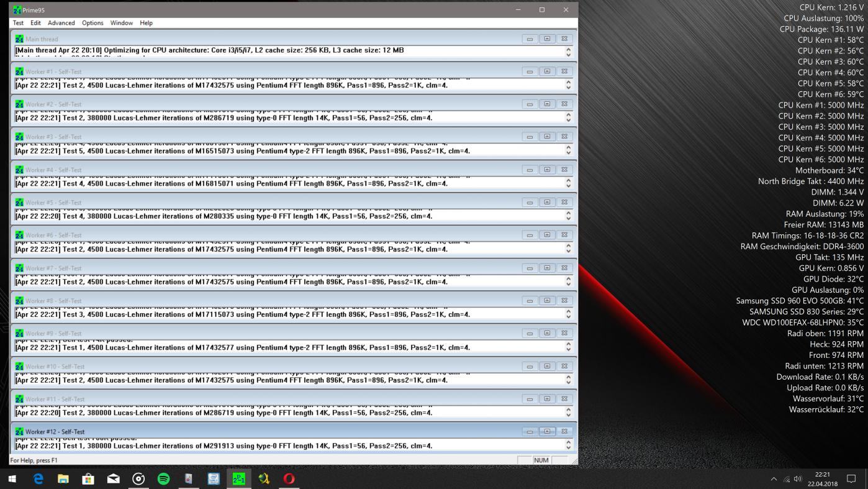This screenshot has height=489, width=868.
Task: Click the Worker #10 window icon
Action: pyautogui.click(x=19, y=367)
